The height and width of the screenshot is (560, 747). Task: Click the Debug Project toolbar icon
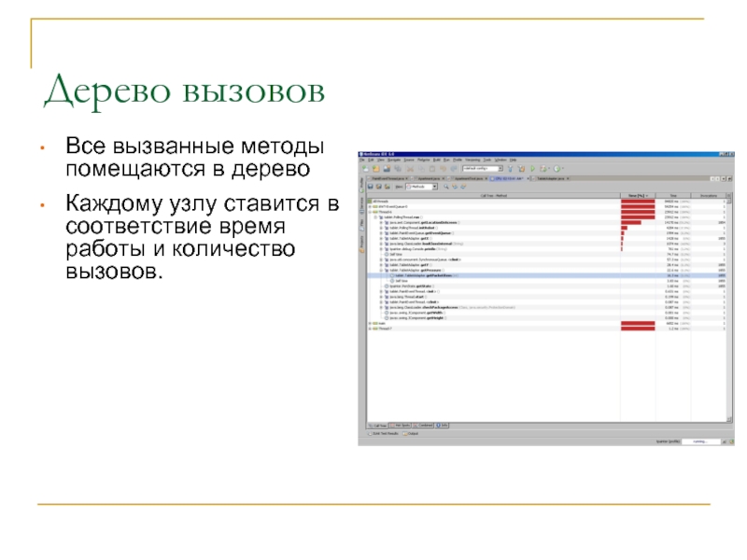coord(543,169)
